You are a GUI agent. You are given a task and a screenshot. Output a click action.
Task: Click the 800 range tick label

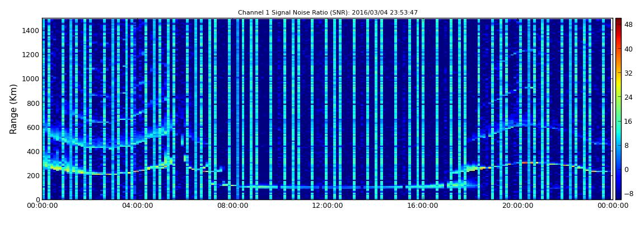(x=34, y=103)
